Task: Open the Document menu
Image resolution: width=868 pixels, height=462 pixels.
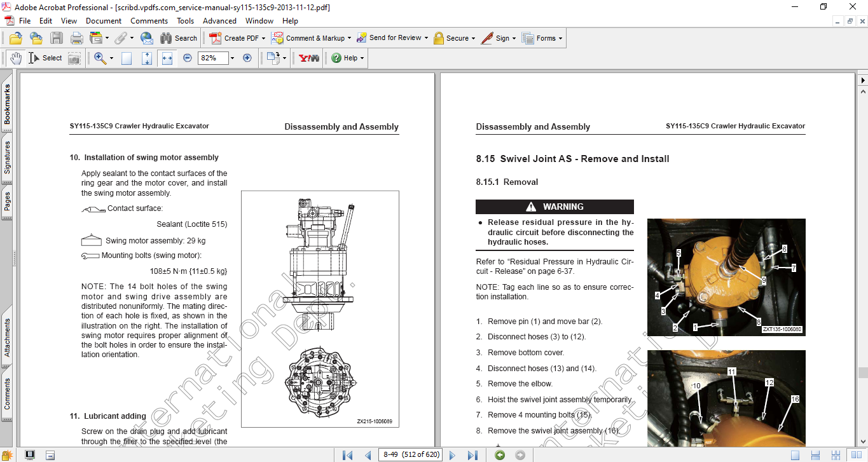Action: tap(104, 21)
